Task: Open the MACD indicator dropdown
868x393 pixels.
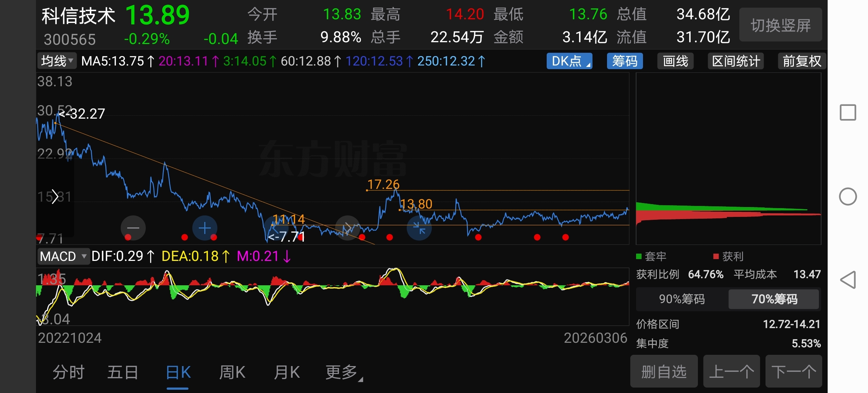Action: [63, 257]
